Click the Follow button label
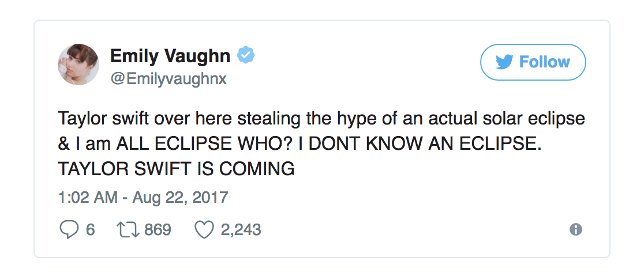Viewport: 644px width, 272px height. [x=544, y=62]
